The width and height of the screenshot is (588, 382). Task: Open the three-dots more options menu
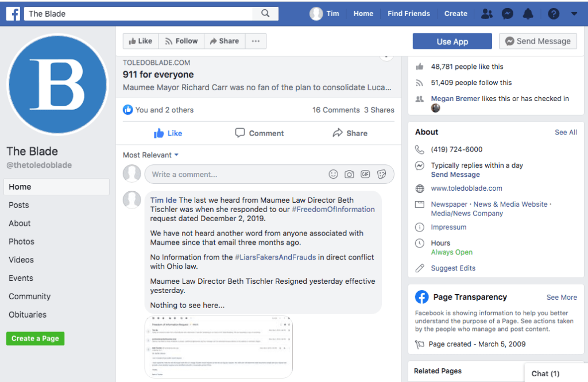(256, 41)
